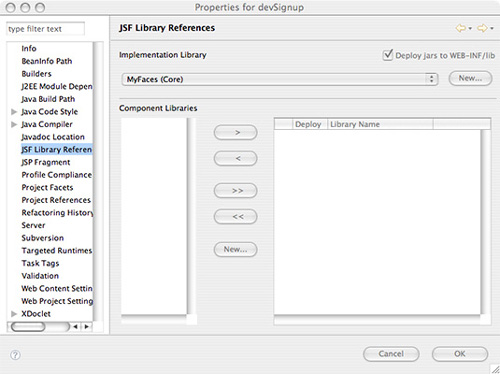Open the MyFaces (Core) implementation library dropdown
The image size is (500, 374).
pyautogui.click(x=280, y=79)
